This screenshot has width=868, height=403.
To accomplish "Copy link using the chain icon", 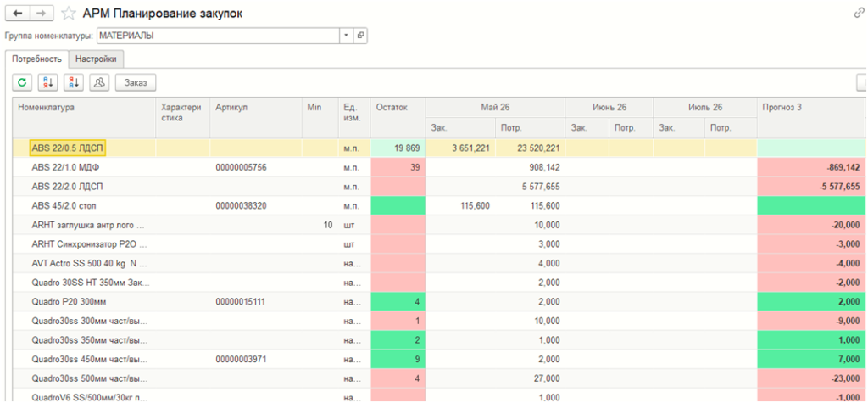I will pyautogui.click(x=859, y=14).
